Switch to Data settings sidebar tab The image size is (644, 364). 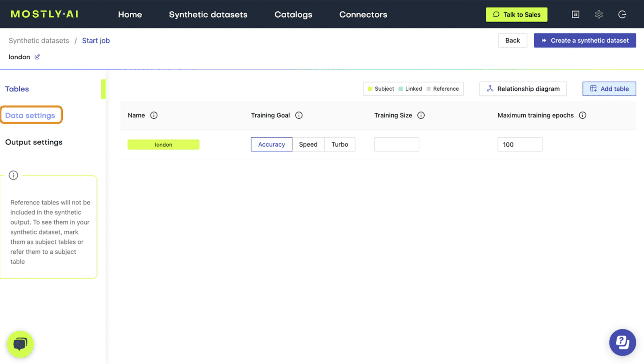[30, 116]
